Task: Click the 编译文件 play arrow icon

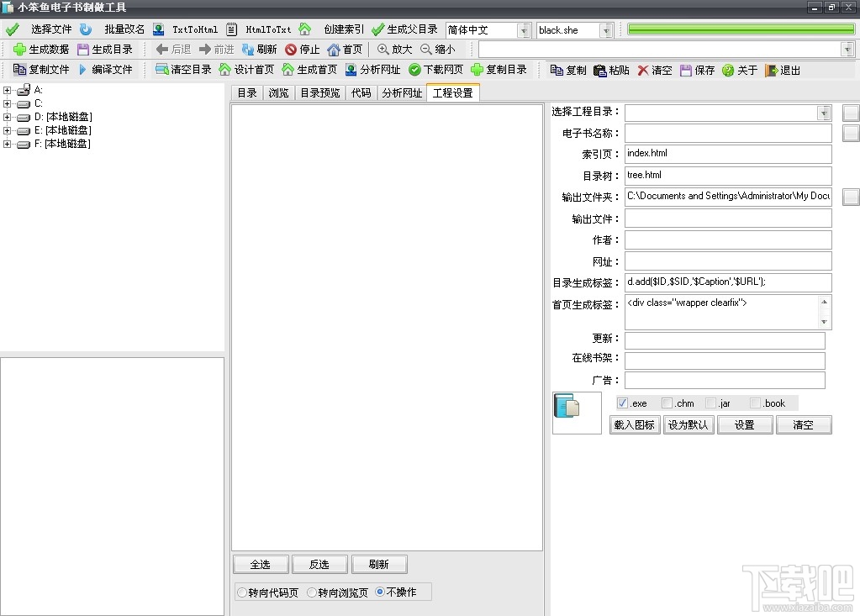Action: (82, 70)
